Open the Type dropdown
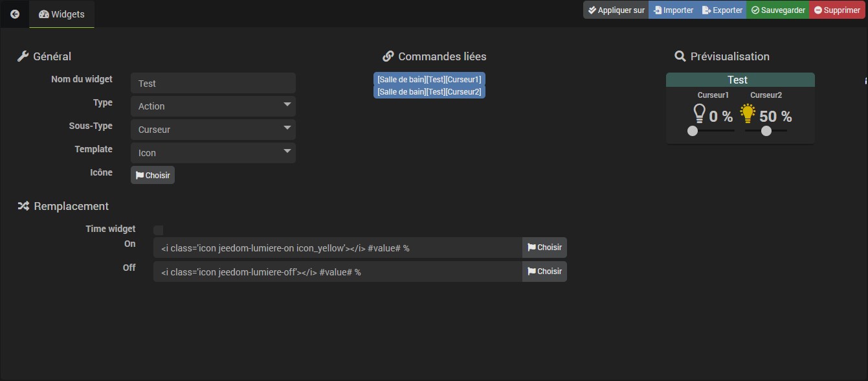 click(x=213, y=106)
